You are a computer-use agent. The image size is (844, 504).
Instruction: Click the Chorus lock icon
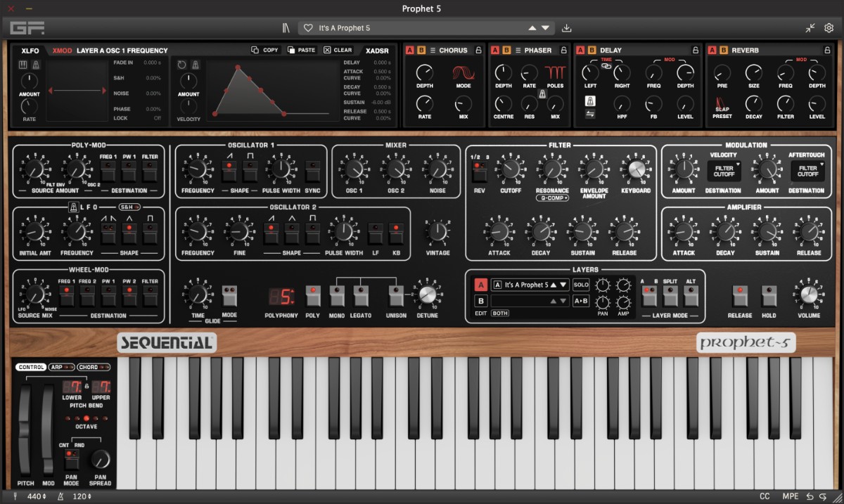click(x=478, y=50)
